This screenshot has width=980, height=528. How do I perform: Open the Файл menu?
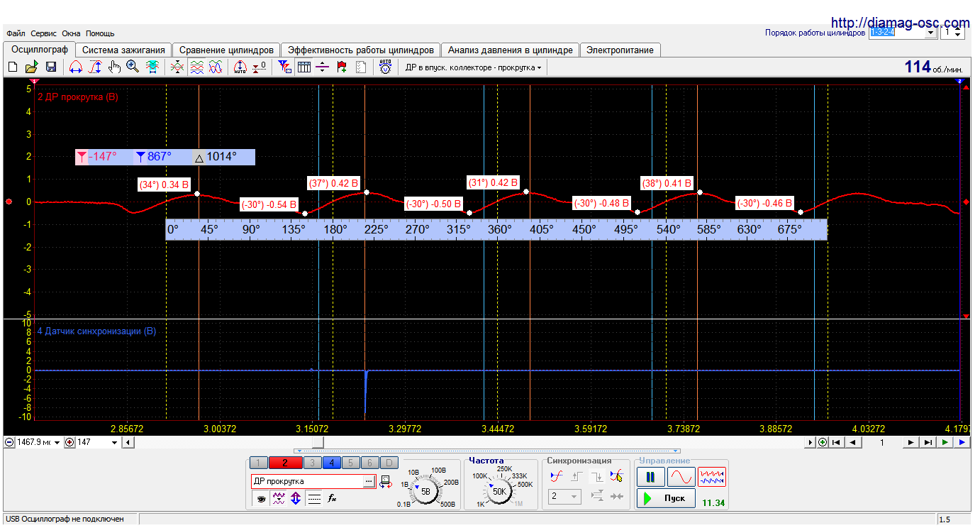(16, 33)
